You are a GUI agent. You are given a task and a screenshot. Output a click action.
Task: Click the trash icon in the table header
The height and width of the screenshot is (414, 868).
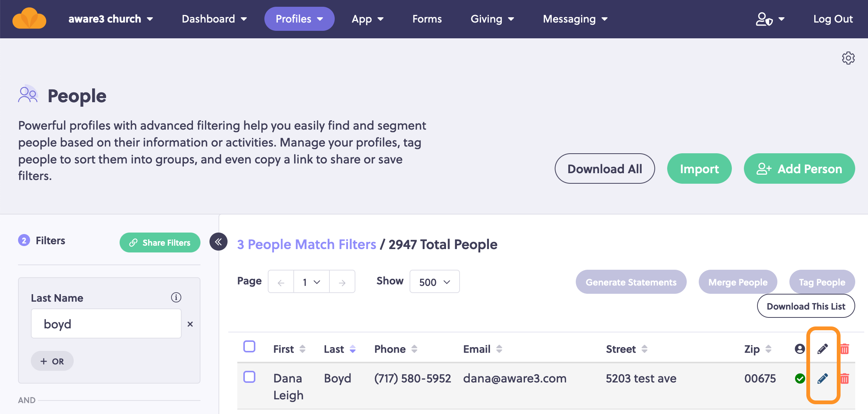pos(845,349)
